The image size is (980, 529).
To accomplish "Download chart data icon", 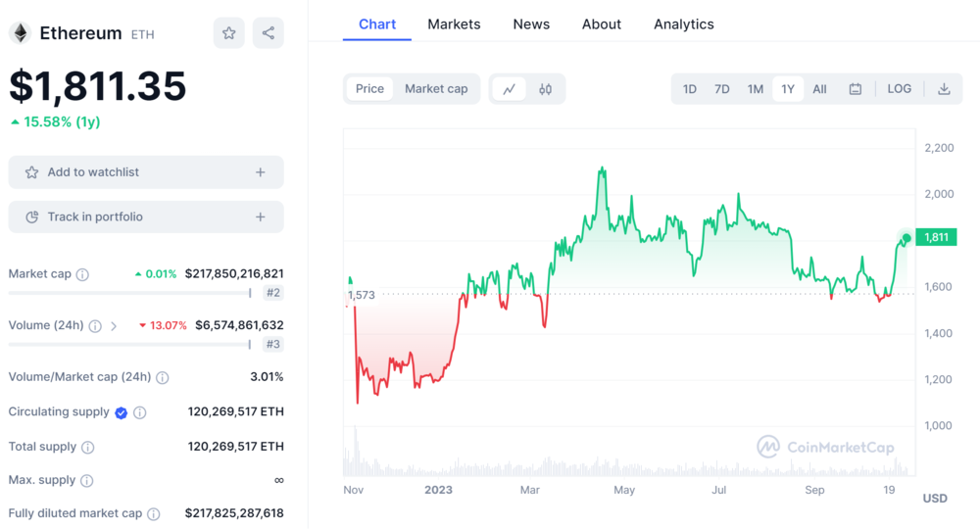I will click(x=944, y=89).
